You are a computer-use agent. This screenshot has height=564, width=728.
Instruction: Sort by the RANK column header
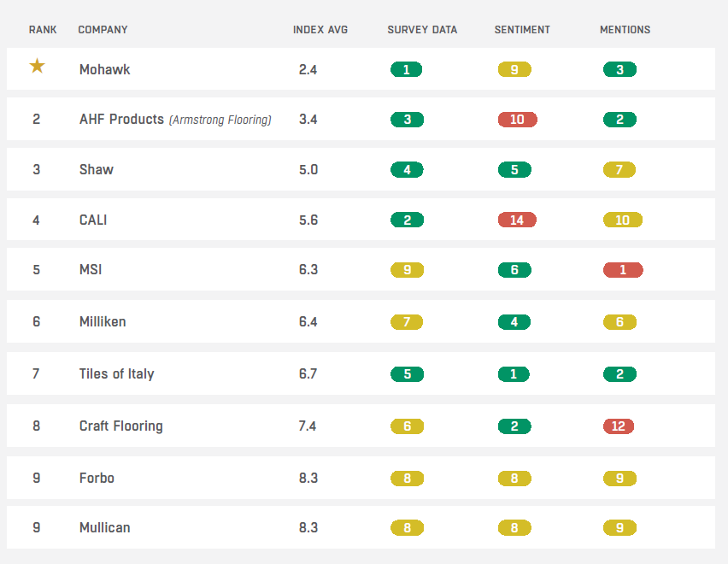pyautogui.click(x=43, y=30)
